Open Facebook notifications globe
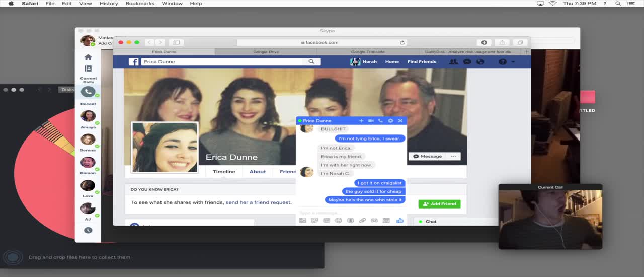Screen dimensions: 644x277 pyautogui.click(x=480, y=62)
